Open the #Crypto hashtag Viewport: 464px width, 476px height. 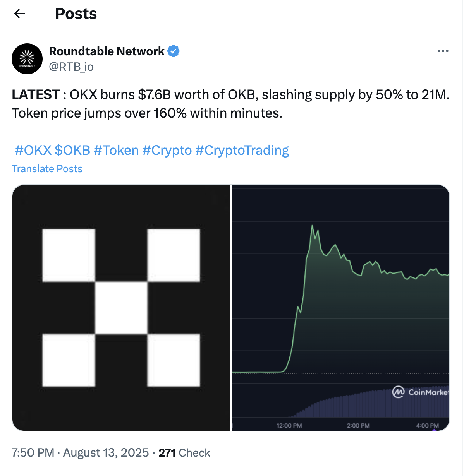tap(167, 150)
